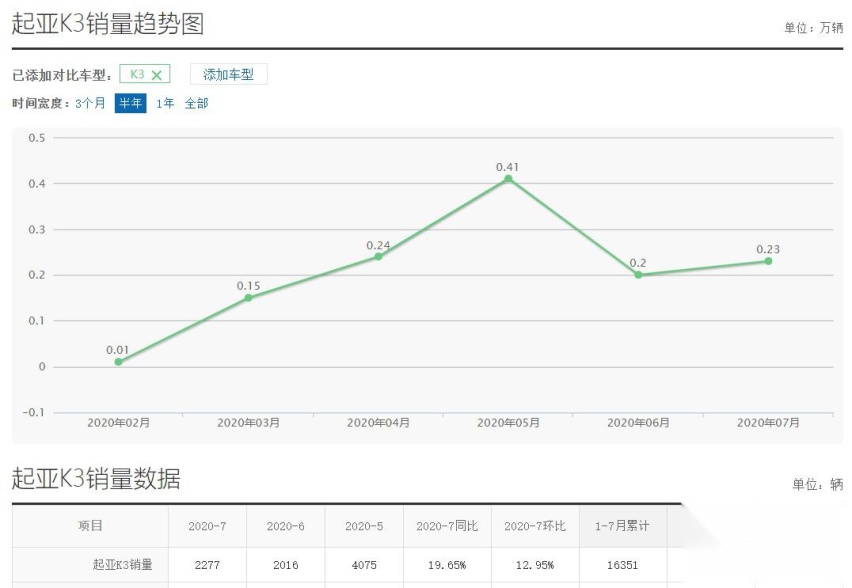852x588 pixels.
Task: Click the 单位：辆 label above the table
Action: click(817, 484)
